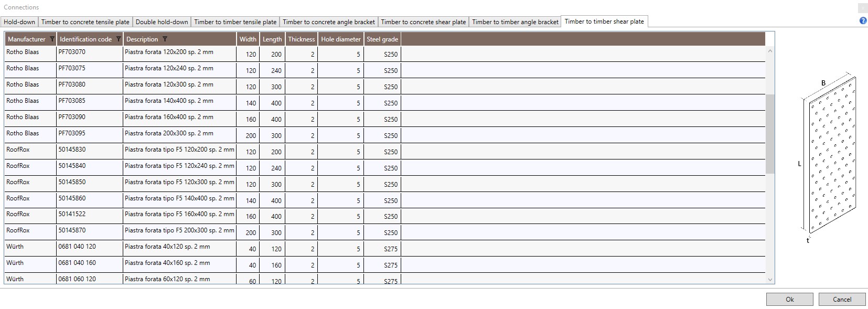
Task: Click description Piastra forata 200x300 sp. 2 mm
Action: pos(169,133)
